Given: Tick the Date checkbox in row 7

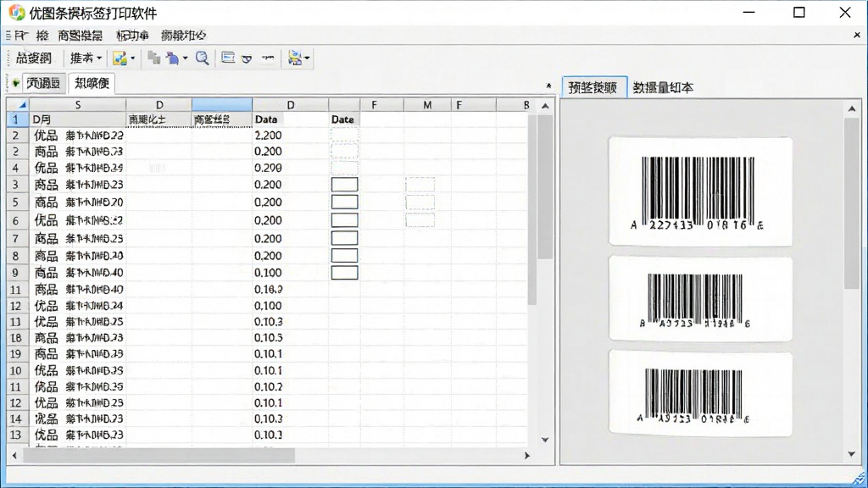Looking at the screenshot, I should (344, 238).
